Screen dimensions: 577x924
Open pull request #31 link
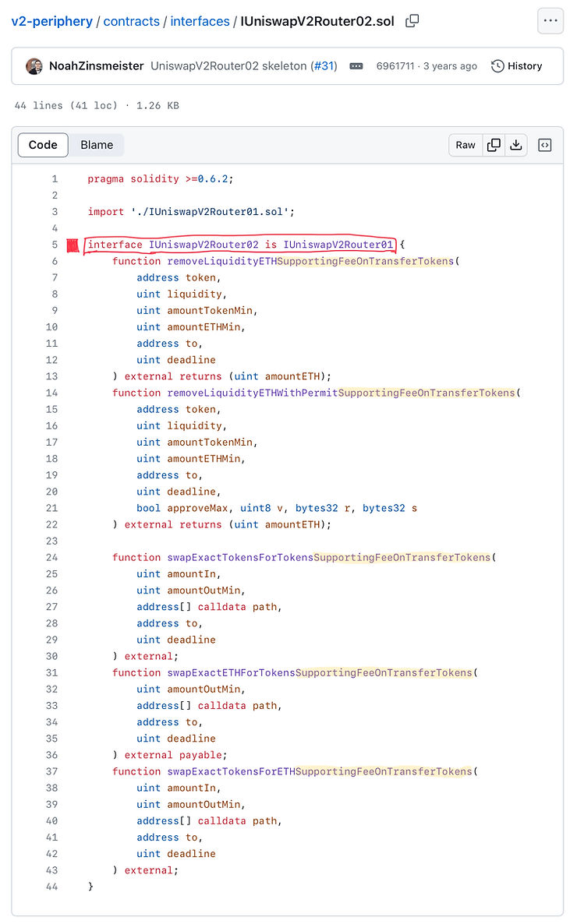tap(324, 66)
